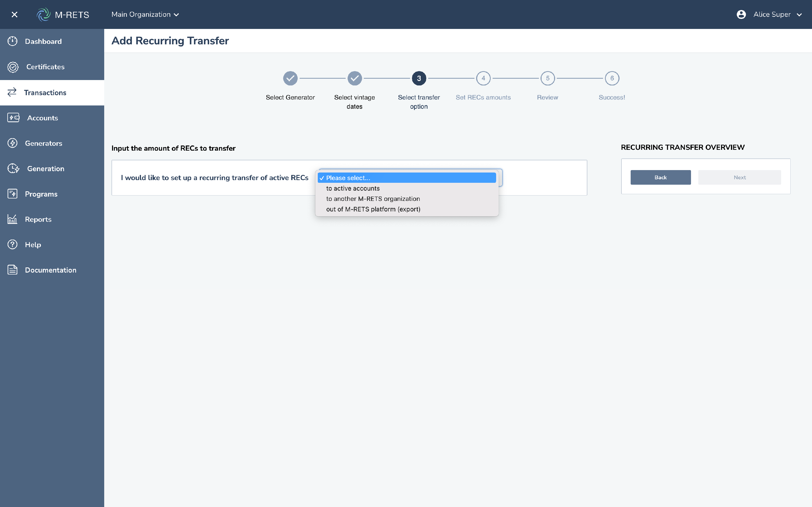Pick 'out of M-RETS platform (export)' option
Viewport: 812px width, 507px height.
coord(373,209)
